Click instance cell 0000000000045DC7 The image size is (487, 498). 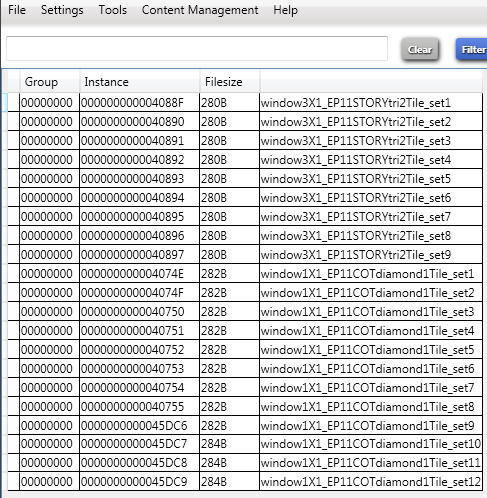[x=140, y=444]
